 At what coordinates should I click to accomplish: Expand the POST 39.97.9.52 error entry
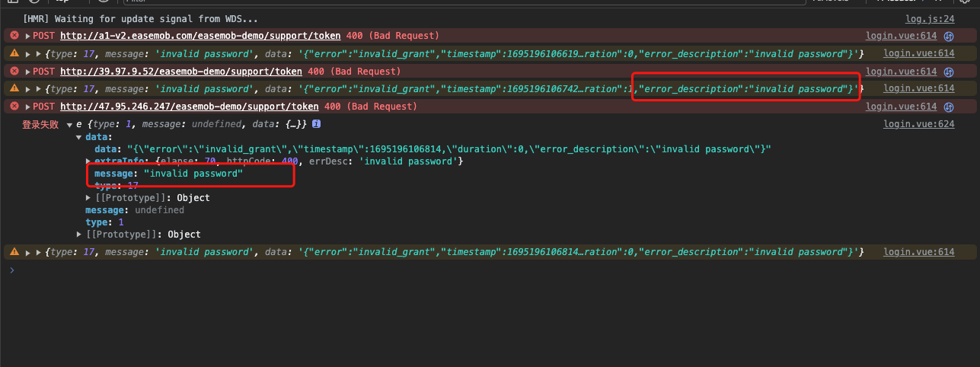click(x=28, y=71)
